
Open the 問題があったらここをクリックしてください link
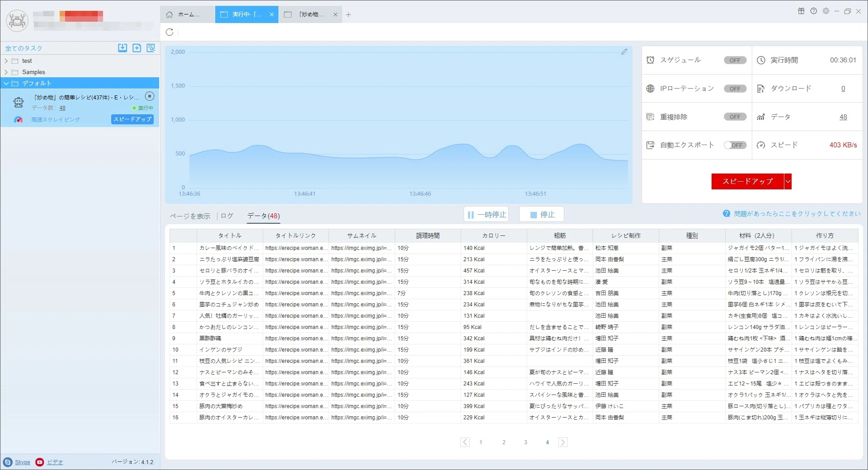pos(797,214)
